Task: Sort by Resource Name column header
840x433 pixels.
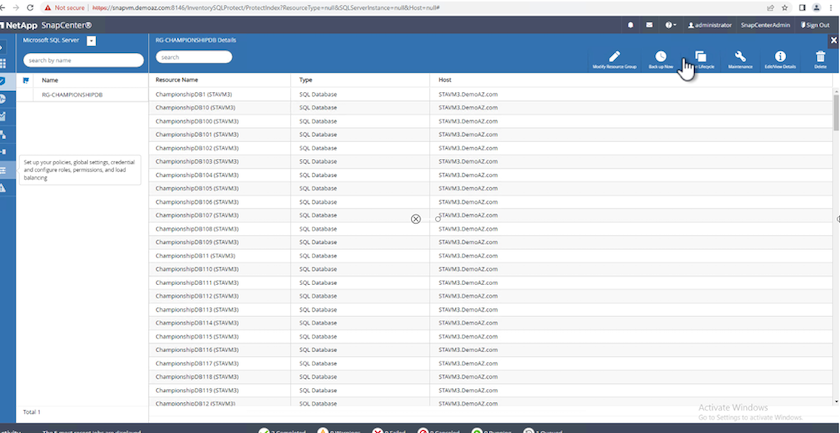Action: point(177,80)
